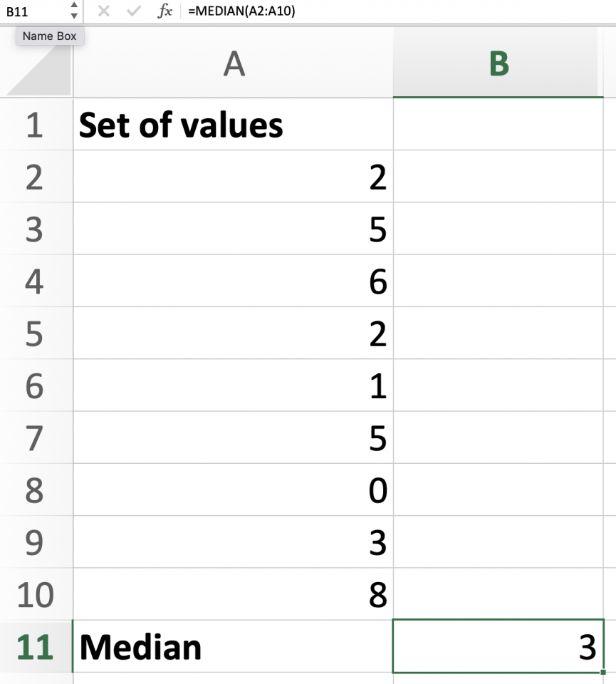Select cell A10 containing 8

point(233,594)
